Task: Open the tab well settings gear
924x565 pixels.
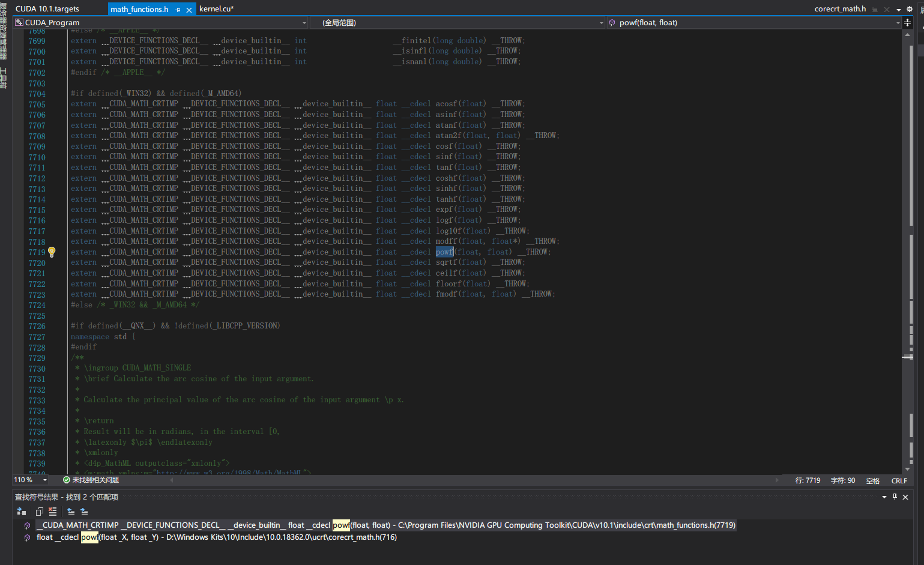Action: click(910, 10)
